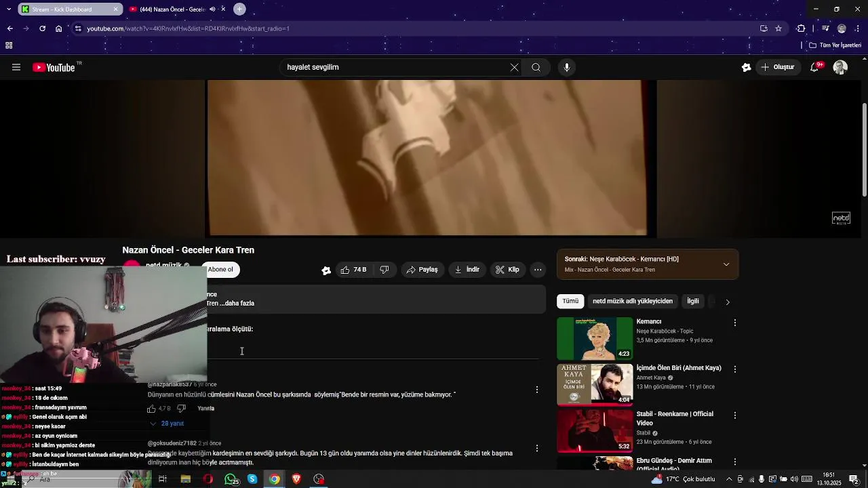Bookmark this page with the star icon

pyautogui.click(x=778, y=28)
